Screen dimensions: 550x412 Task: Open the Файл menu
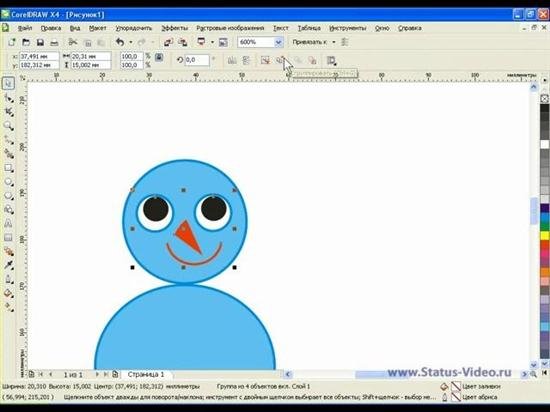click(x=24, y=28)
